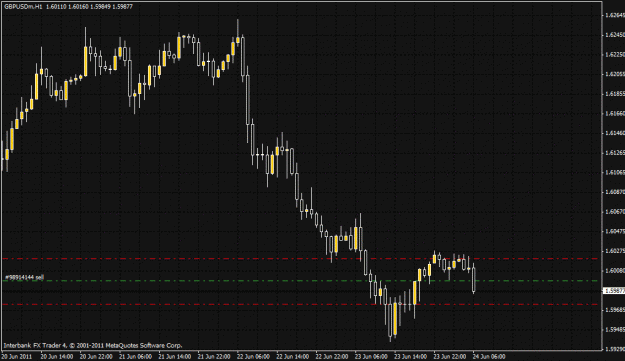This screenshot has height=361, width=625.
Task: Click the 1.6106 price scale label
Action: [615, 173]
